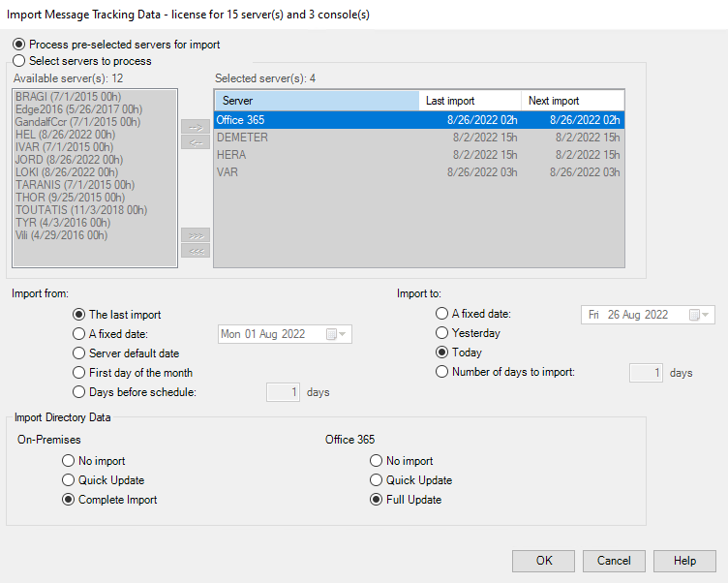This screenshot has width=728, height=583.
Task: Choose 'Server default date' import option
Action: 79,353
